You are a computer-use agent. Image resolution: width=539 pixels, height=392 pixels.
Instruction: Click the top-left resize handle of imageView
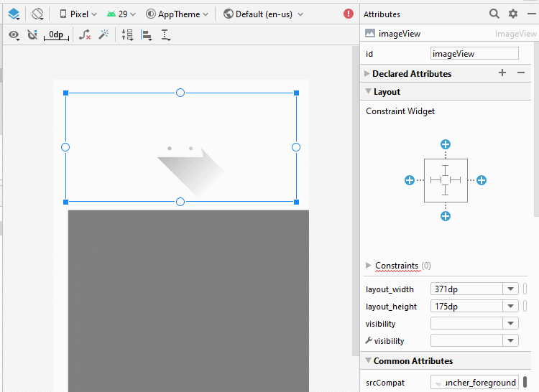coord(65,93)
